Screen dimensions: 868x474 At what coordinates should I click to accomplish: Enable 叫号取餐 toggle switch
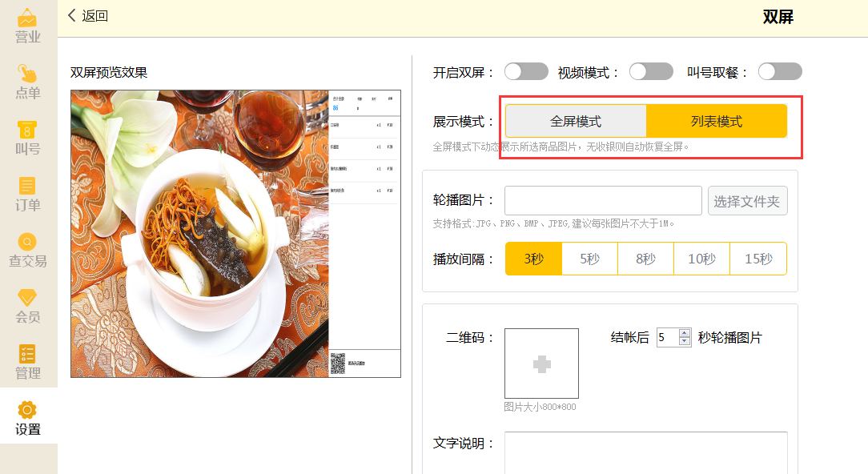(779, 72)
